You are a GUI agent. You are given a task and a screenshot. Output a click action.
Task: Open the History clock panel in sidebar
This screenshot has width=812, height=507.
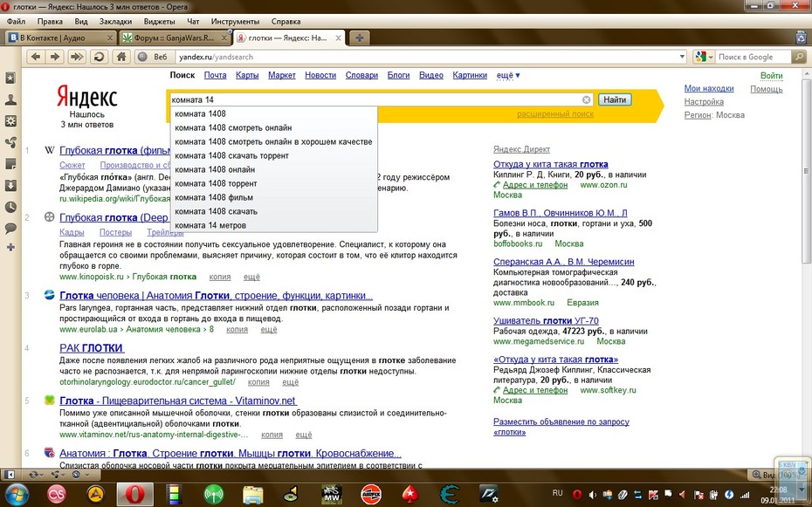click(10, 207)
